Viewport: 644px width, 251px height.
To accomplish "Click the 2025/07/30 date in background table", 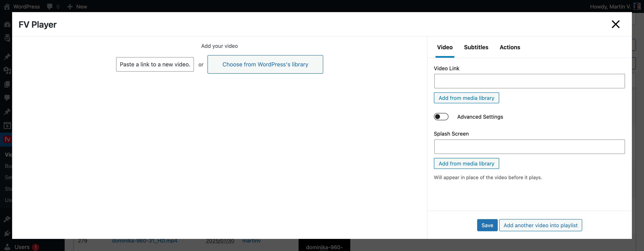I will click(220, 241).
